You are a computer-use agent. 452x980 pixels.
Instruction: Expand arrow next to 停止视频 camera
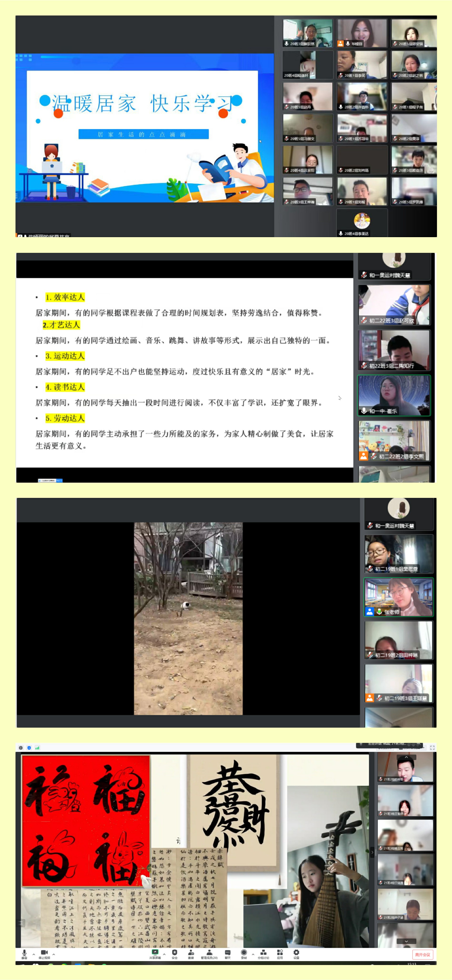pyautogui.click(x=54, y=954)
